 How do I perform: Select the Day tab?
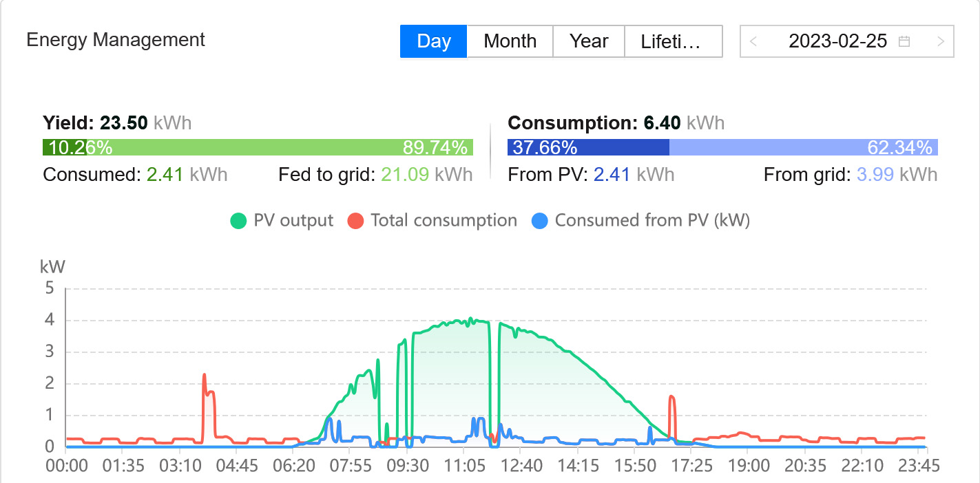434,41
